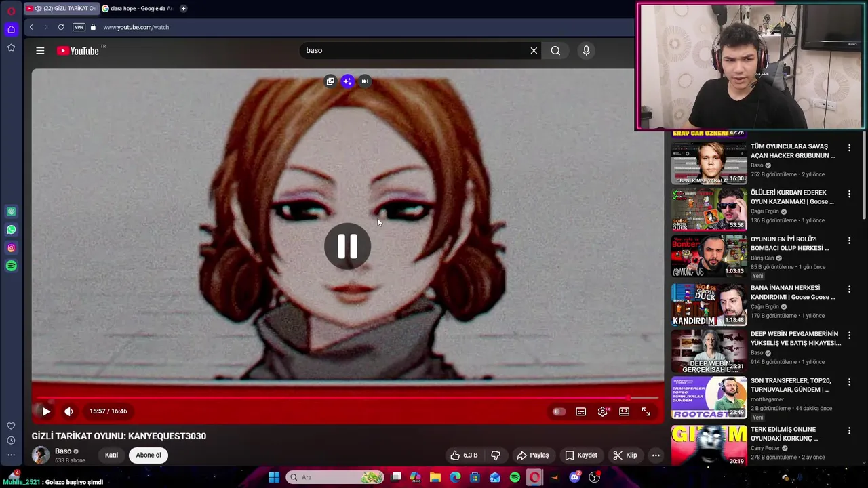Open options for 'ÖLÜLERİ KURBAN EDEREK' video
The image size is (868, 488).
(x=849, y=194)
